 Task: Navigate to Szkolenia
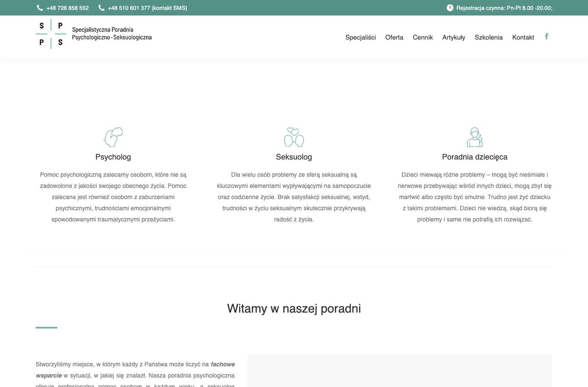click(x=489, y=37)
